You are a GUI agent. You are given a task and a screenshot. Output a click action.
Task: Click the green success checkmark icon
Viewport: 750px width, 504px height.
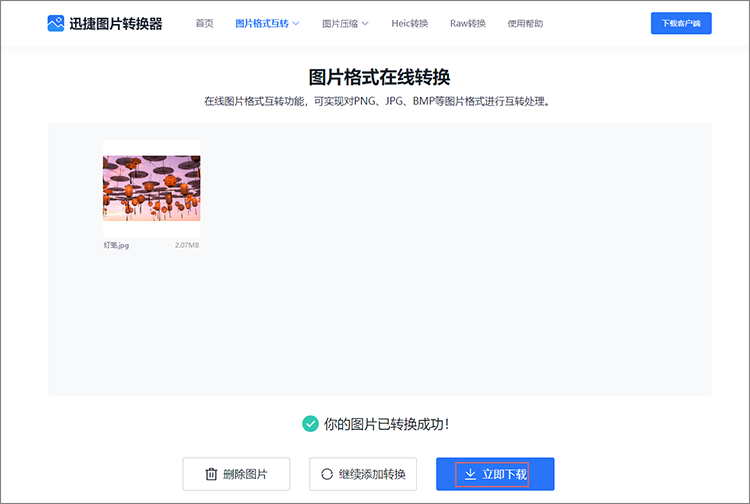click(310, 424)
